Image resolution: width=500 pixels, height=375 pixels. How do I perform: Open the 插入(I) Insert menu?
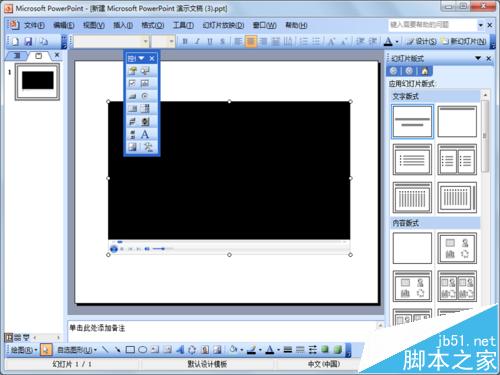pos(123,25)
